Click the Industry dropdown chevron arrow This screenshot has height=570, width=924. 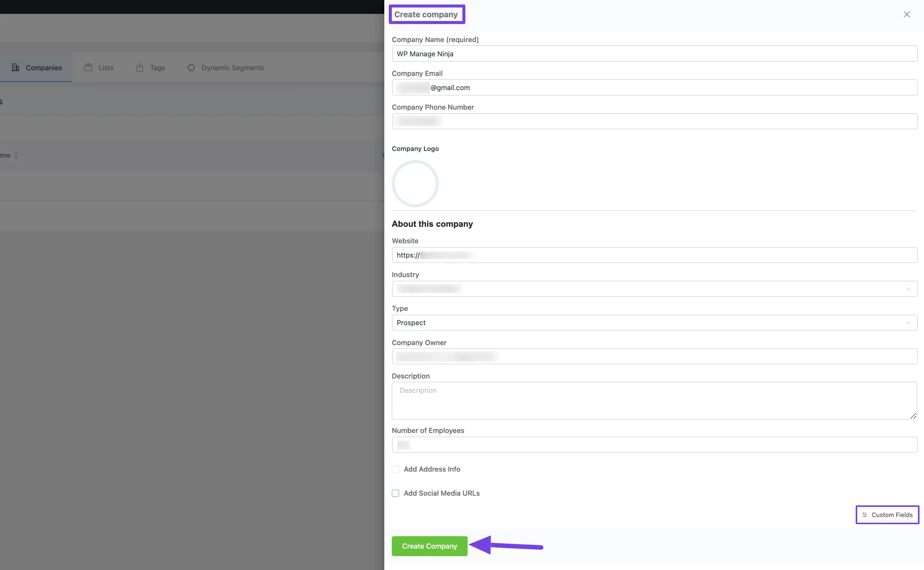(x=908, y=289)
